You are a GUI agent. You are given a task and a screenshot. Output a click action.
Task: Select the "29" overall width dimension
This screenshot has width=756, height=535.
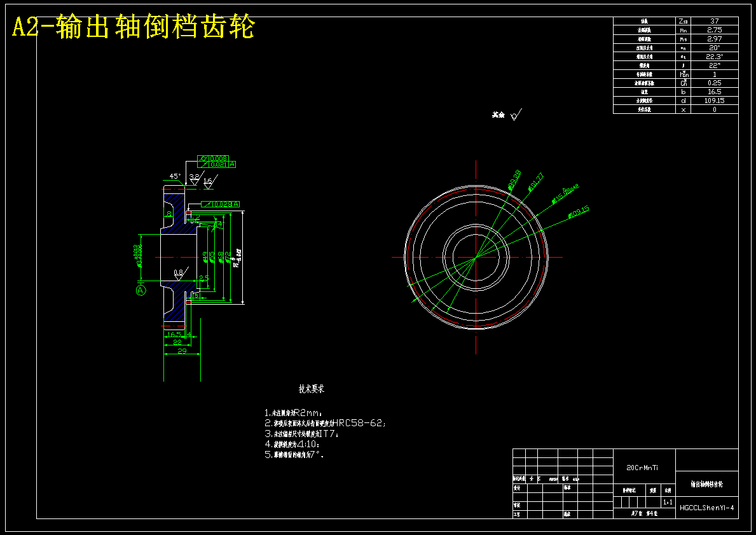coord(182,351)
